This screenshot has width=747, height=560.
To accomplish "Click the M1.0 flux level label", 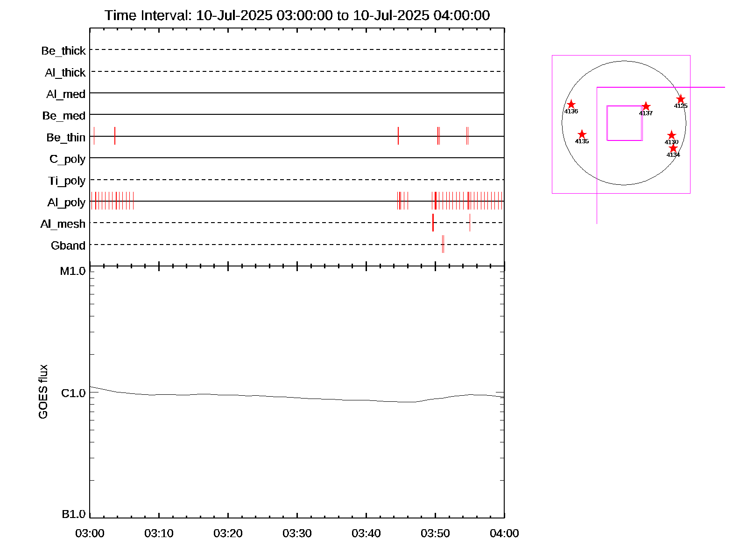I will point(73,271).
